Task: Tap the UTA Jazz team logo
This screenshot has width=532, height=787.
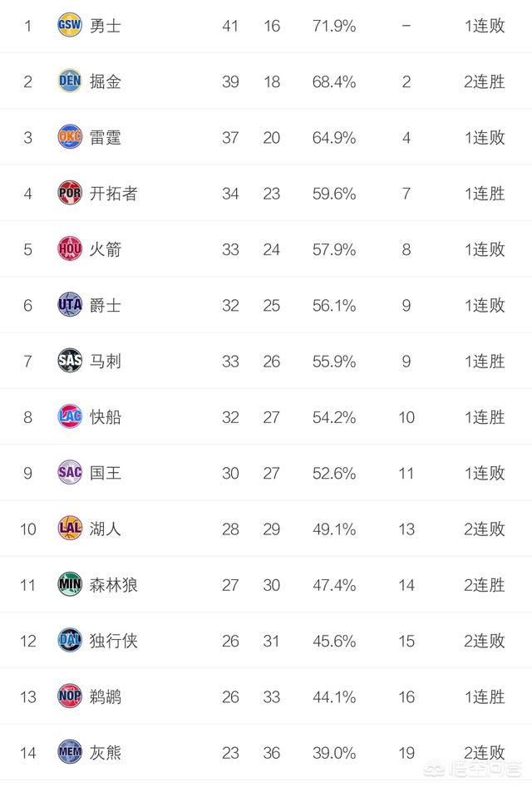Action: point(70,305)
